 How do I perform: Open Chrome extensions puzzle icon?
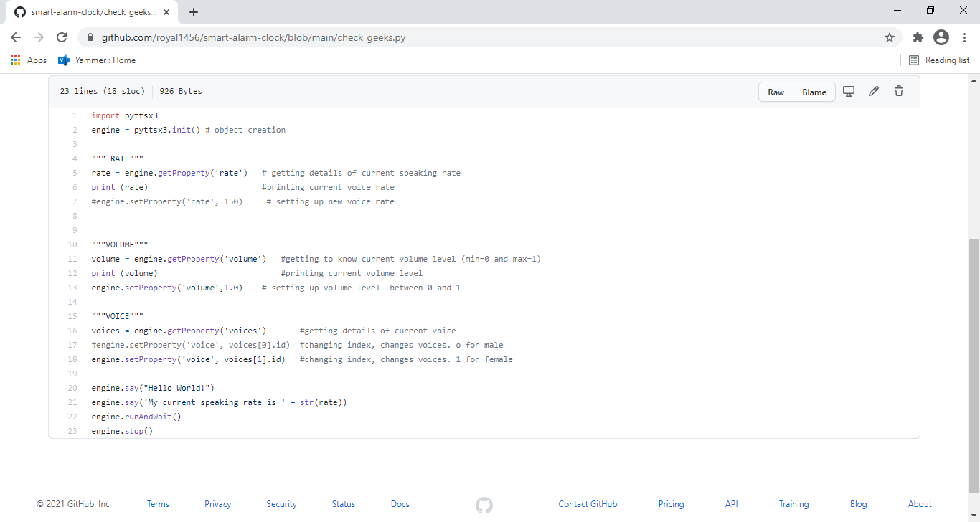point(918,37)
